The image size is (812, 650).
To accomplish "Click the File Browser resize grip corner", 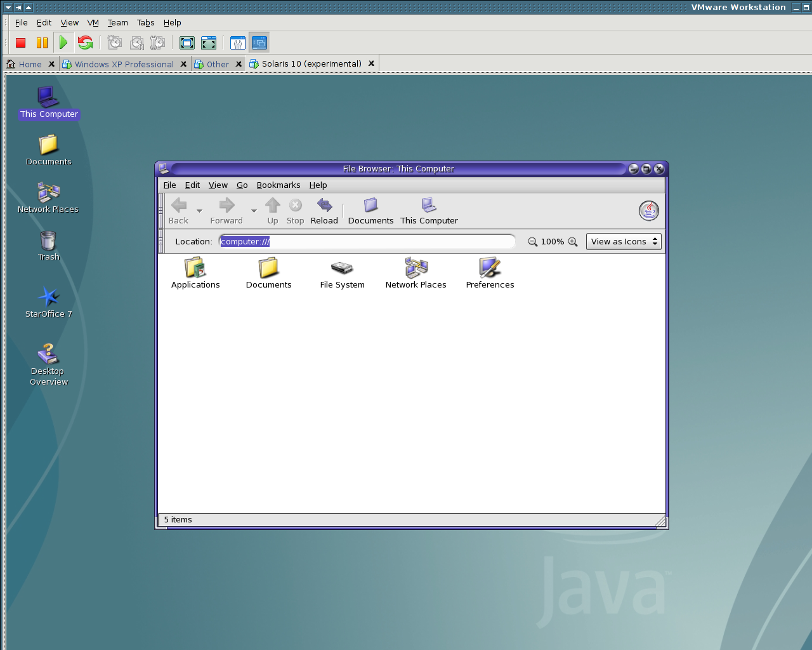I will (660, 521).
